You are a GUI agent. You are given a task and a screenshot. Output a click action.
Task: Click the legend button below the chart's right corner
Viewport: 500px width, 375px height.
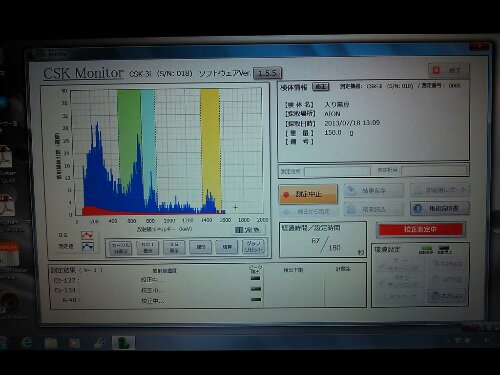coord(247,230)
